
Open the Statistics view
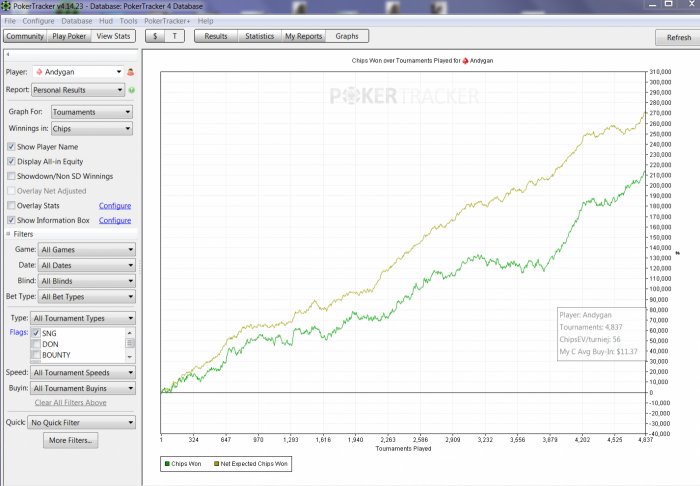click(259, 36)
